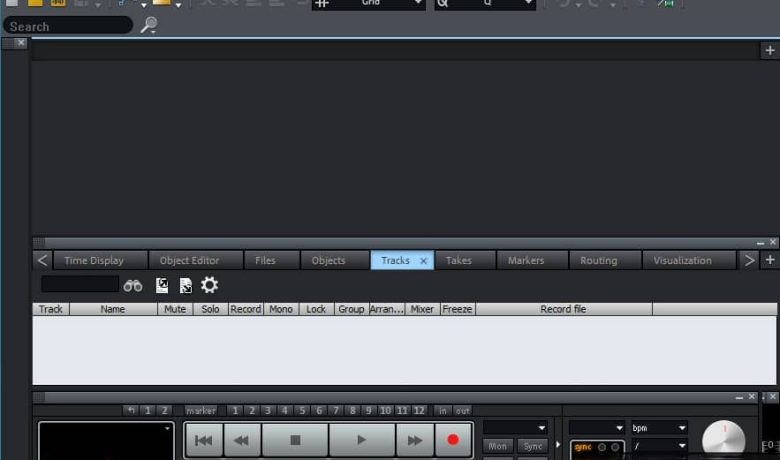The height and width of the screenshot is (460, 780).
Task: Toggle the Mon button in the transport
Action: pyautogui.click(x=497, y=447)
